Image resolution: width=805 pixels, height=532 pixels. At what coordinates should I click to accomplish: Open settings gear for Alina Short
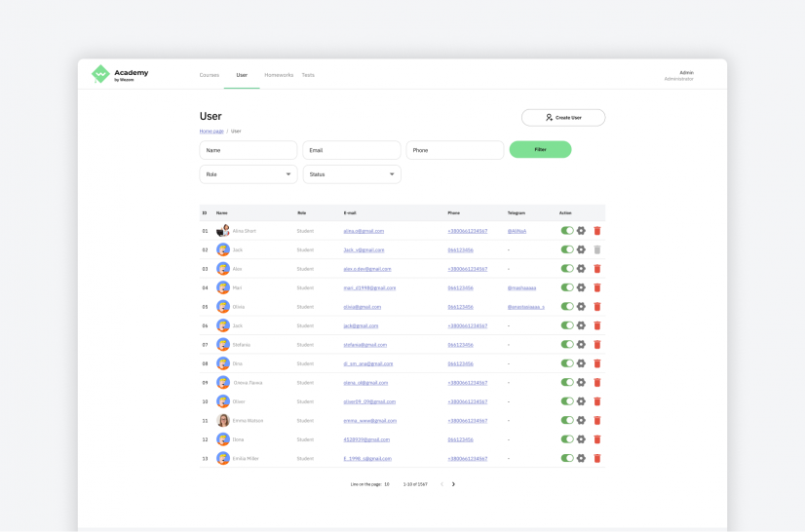tap(581, 231)
